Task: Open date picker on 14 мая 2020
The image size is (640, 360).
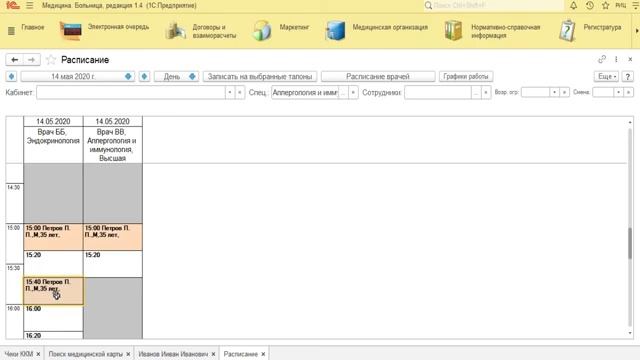Action: pyautogui.click(x=128, y=76)
